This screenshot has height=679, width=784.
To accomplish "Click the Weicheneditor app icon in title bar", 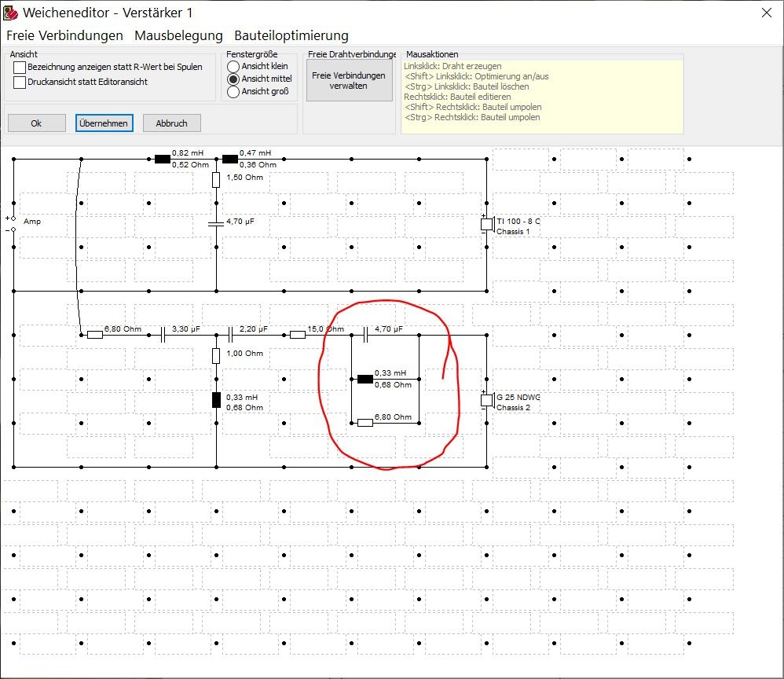I will coord(10,13).
